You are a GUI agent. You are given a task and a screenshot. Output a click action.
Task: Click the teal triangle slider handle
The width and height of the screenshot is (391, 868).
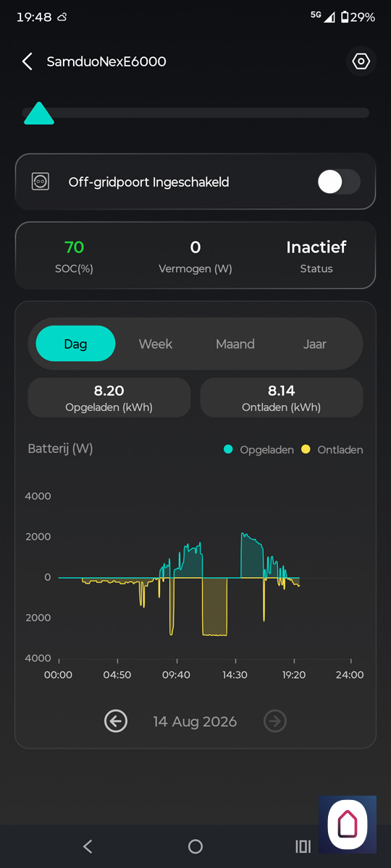39,114
